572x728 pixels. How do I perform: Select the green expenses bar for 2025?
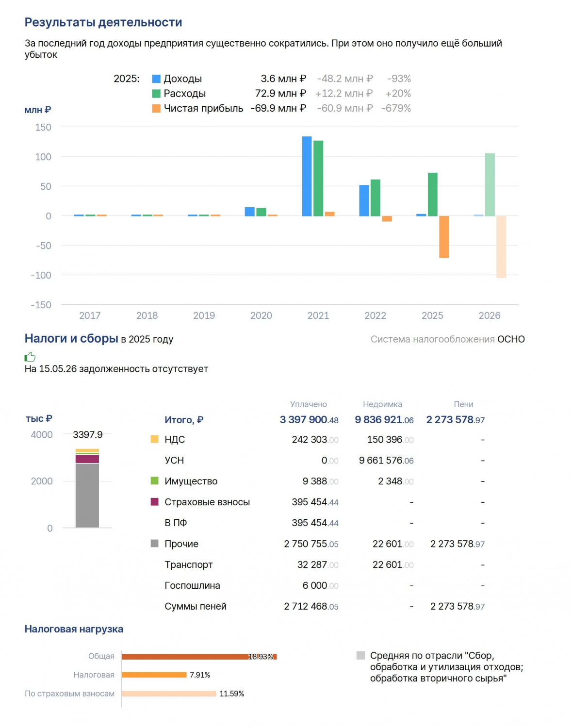[433, 194]
